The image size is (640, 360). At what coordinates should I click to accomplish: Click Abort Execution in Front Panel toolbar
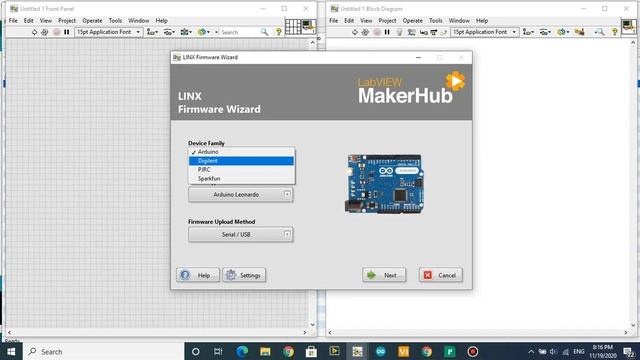click(56, 32)
